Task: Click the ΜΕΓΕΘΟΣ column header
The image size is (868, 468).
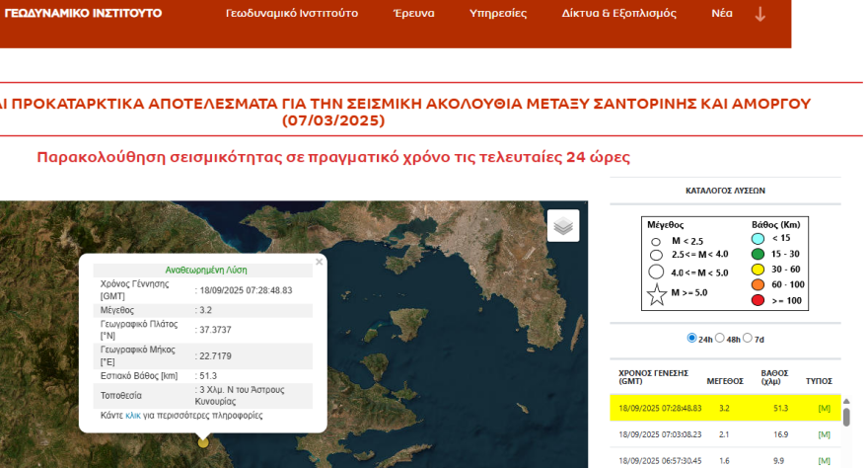Action: click(725, 381)
